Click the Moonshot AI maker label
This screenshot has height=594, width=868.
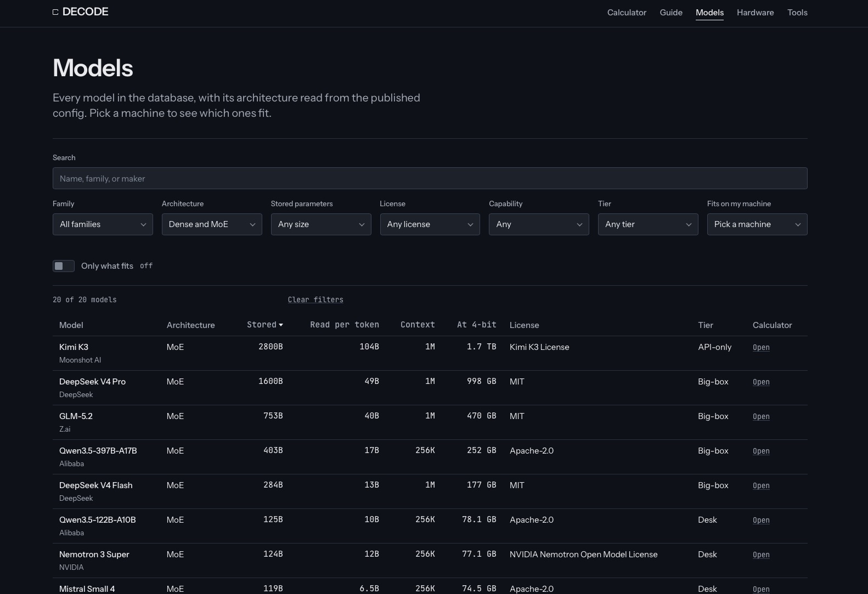pos(80,360)
